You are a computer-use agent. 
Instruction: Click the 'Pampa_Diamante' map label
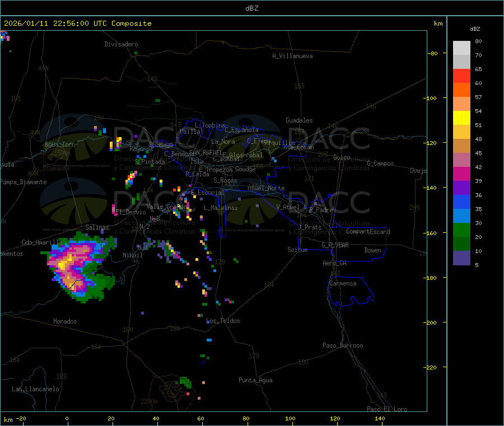24,182
